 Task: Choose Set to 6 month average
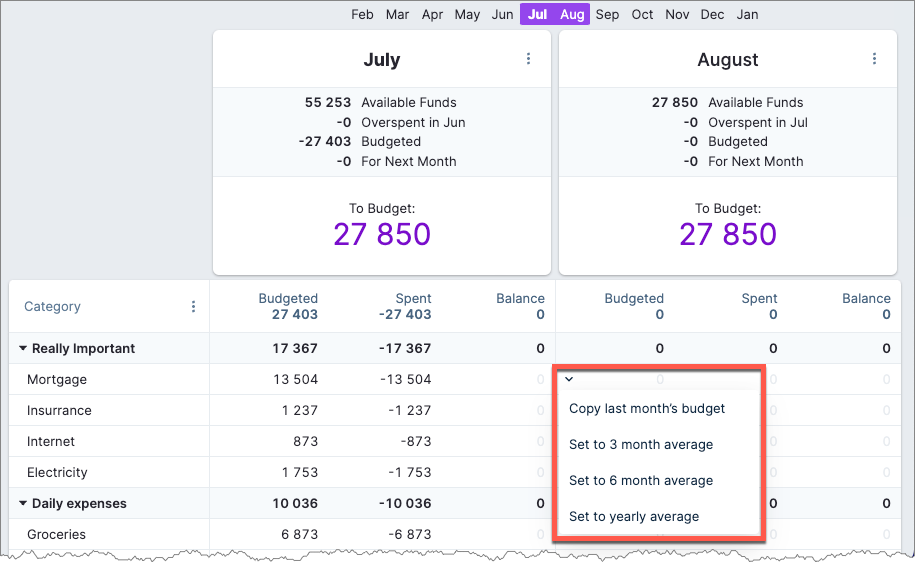tap(641, 480)
